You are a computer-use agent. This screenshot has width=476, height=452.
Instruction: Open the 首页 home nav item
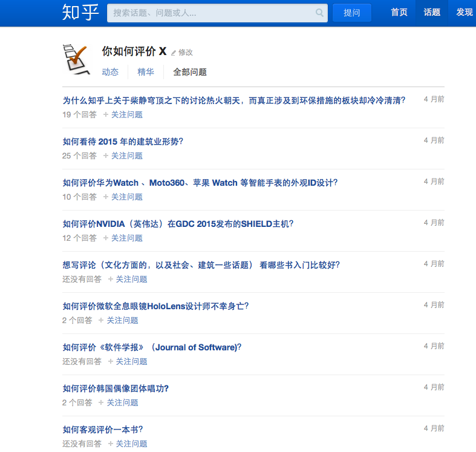pos(399,13)
